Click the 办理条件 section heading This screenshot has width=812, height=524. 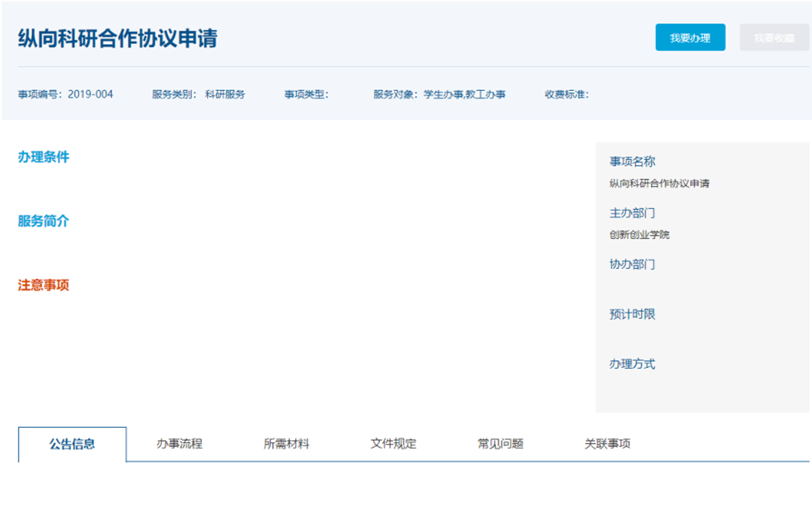click(x=43, y=157)
